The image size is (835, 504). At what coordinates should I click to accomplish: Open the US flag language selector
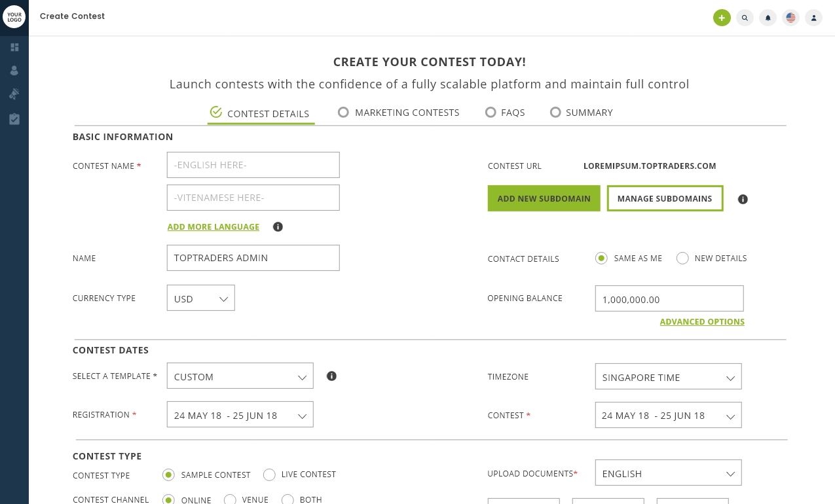point(790,18)
